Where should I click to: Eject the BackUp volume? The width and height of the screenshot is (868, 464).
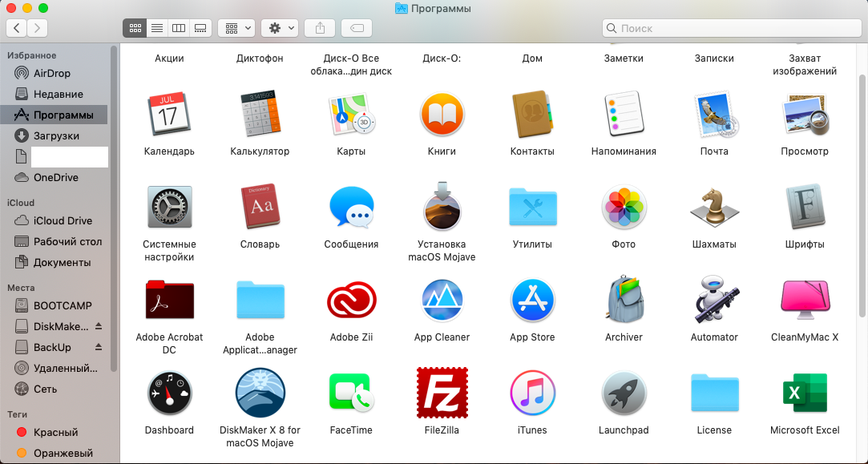[99, 347]
